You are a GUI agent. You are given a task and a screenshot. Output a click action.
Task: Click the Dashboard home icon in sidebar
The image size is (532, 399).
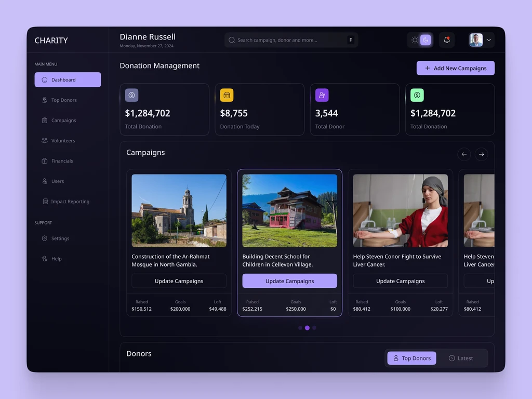(45, 79)
